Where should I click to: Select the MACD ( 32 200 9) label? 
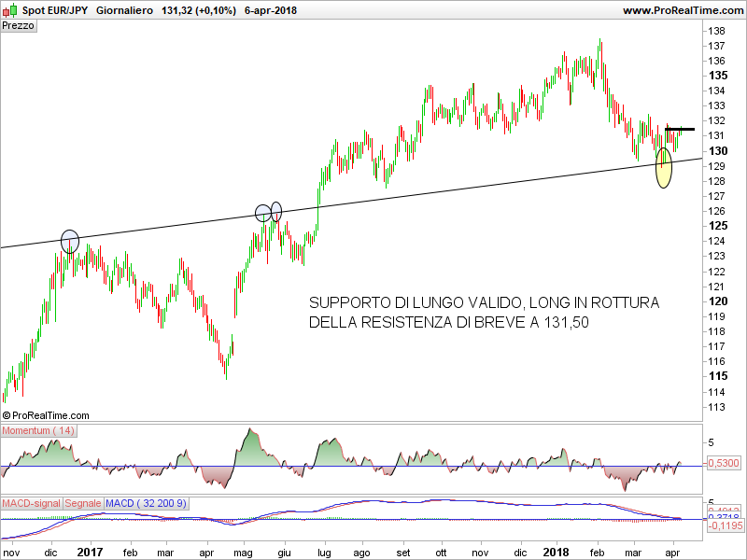coord(146,503)
